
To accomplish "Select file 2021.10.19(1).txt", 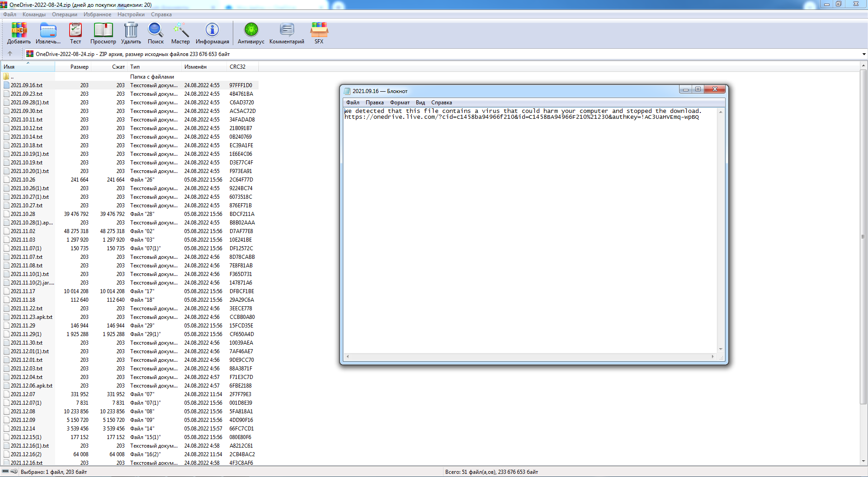I will pos(30,154).
